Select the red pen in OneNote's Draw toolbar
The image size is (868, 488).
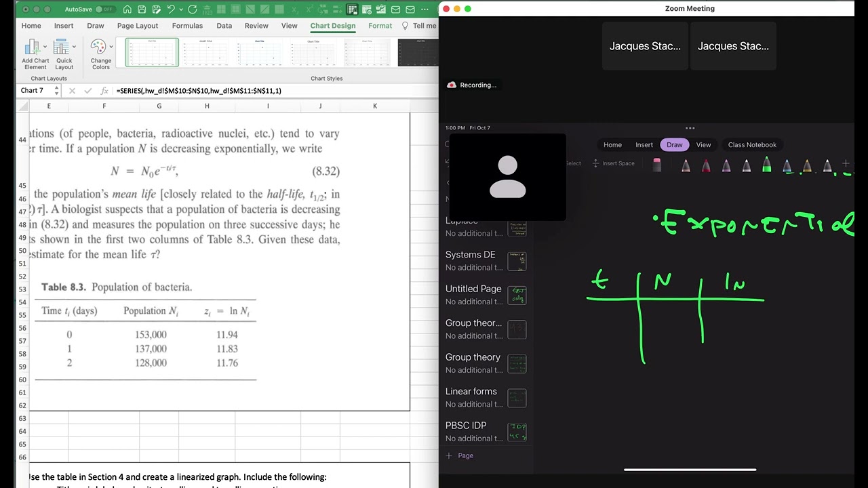[706, 165]
